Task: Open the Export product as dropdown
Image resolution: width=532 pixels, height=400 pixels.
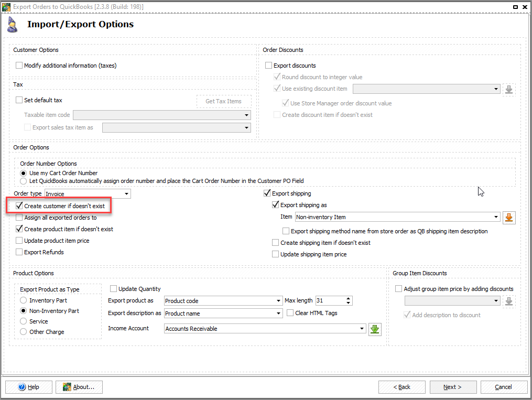Action: pyautogui.click(x=223, y=300)
